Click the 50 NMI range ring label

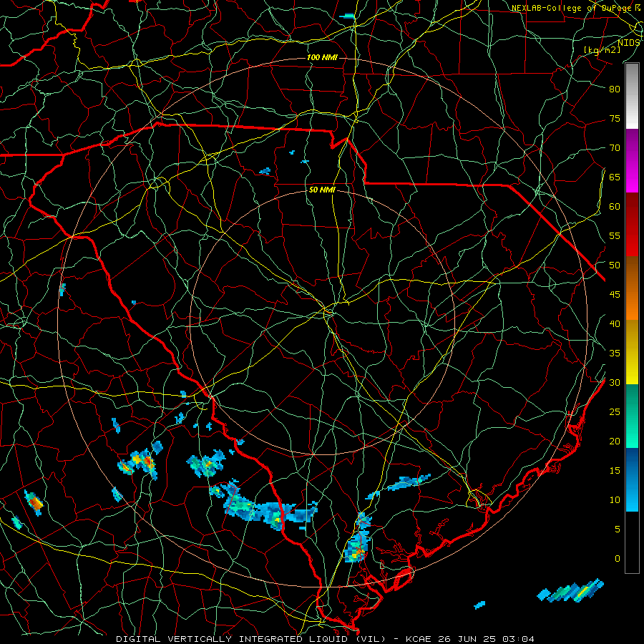tap(322, 190)
